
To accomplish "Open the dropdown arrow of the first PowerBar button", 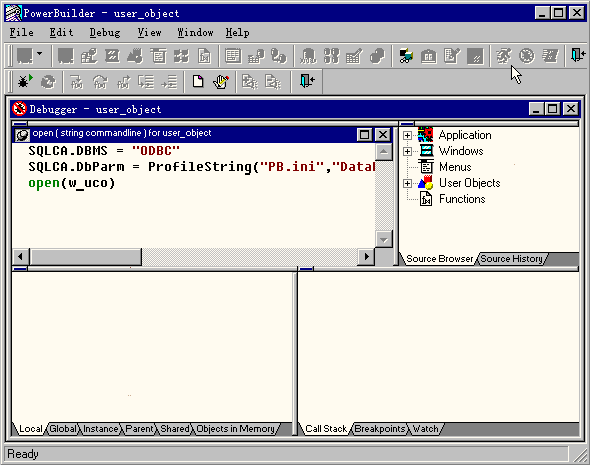I will [40, 55].
